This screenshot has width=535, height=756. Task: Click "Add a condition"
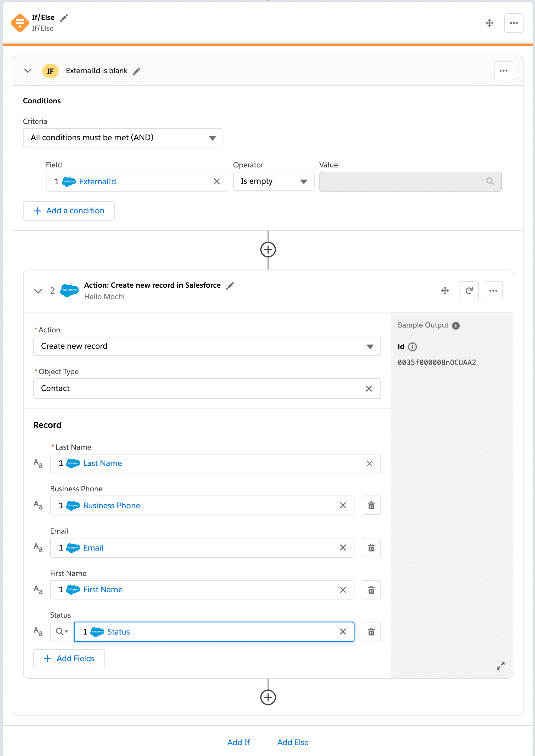coord(69,211)
